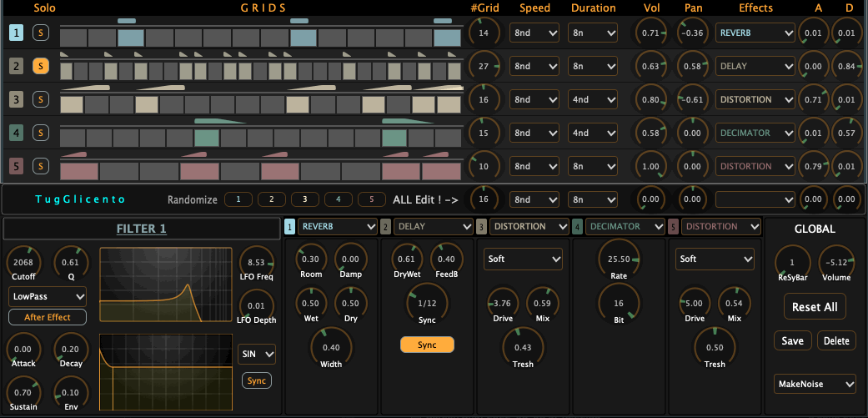Open the LowPass filter type dropdown

(47, 296)
